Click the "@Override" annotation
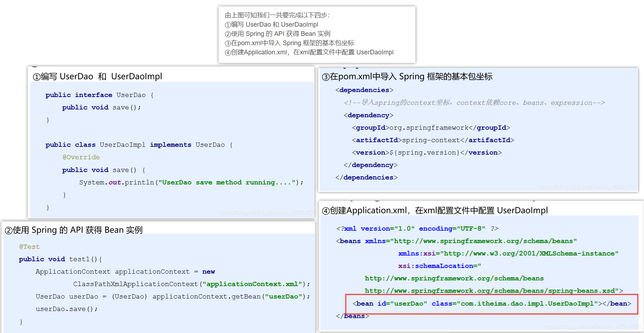Viewport: 644px width, 333px height. [x=81, y=157]
